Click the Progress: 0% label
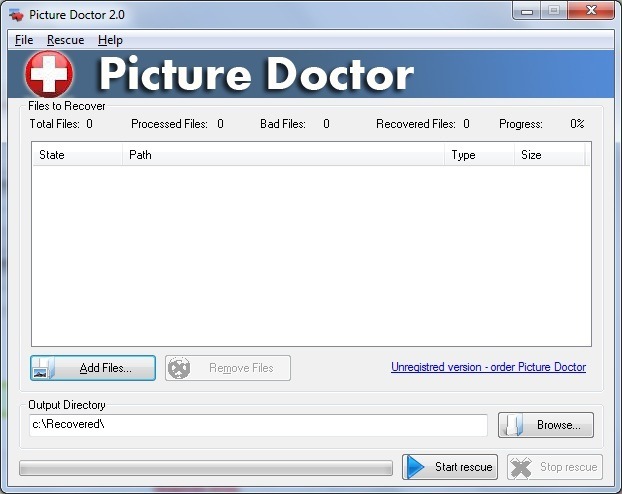The height and width of the screenshot is (494, 622). (x=541, y=124)
